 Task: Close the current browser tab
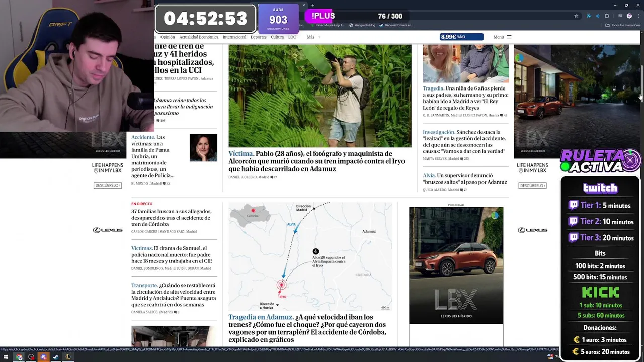[x=304, y=5]
